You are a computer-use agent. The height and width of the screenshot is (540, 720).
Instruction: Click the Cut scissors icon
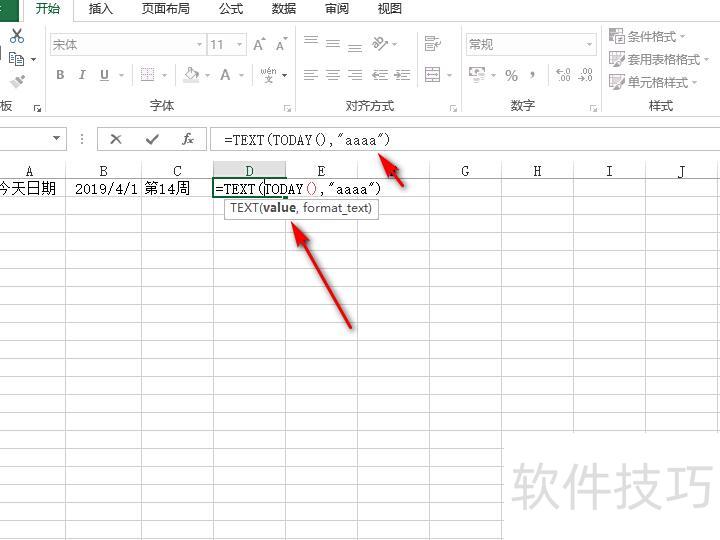pos(17,36)
